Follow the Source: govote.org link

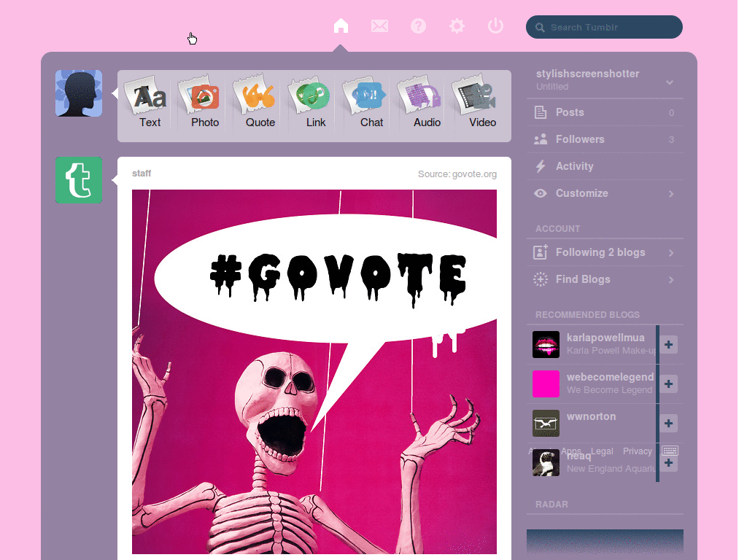457,174
